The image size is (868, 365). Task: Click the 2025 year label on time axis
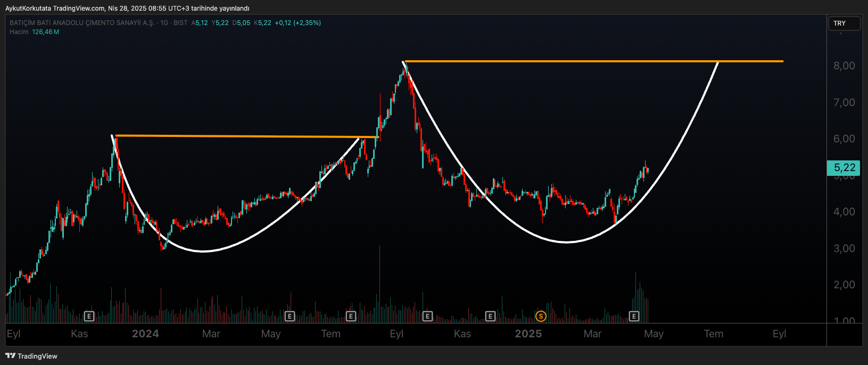click(x=528, y=334)
